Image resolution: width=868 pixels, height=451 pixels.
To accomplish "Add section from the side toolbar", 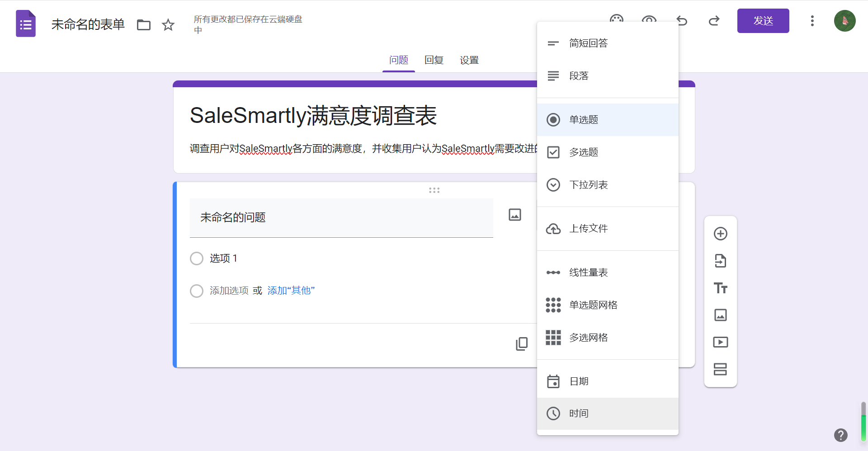I will click(720, 369).
